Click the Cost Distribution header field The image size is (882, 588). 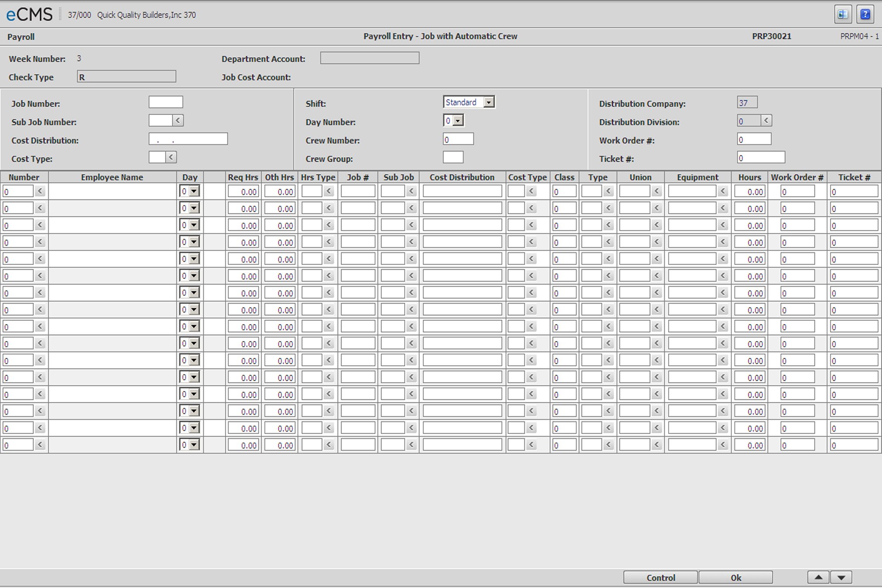188,139
